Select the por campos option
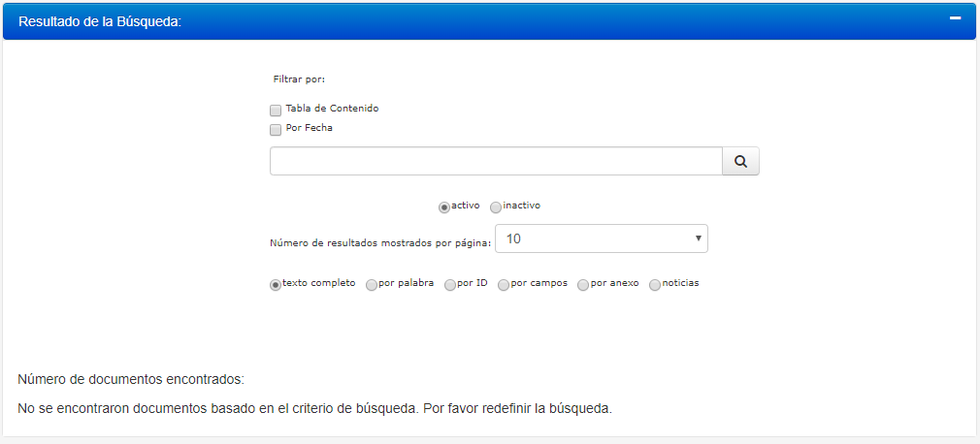Viewport: 980px width, 444px height. coord(504,285)
